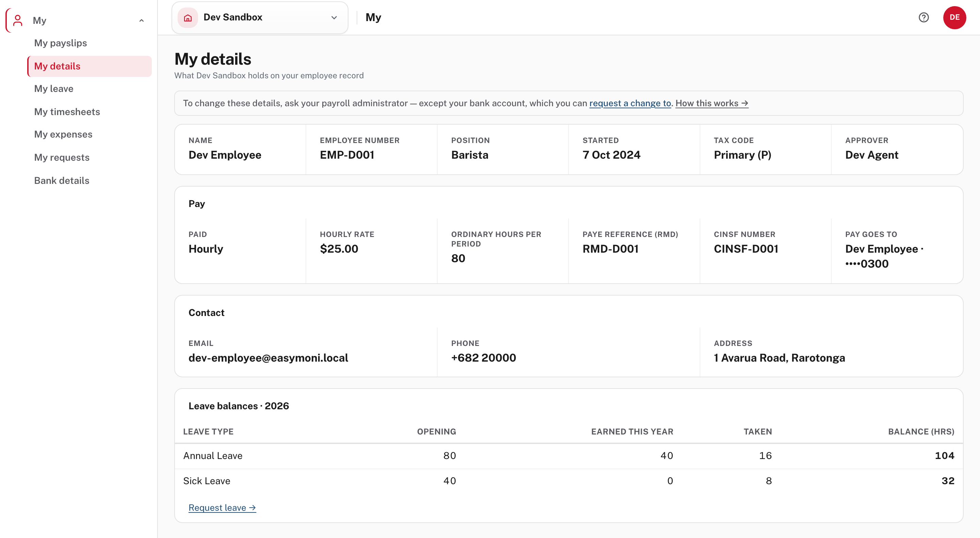Screen dimensions: 980x538
Task: Click the BALANCE (HRS) column header
Action: [x=921, y=432]
